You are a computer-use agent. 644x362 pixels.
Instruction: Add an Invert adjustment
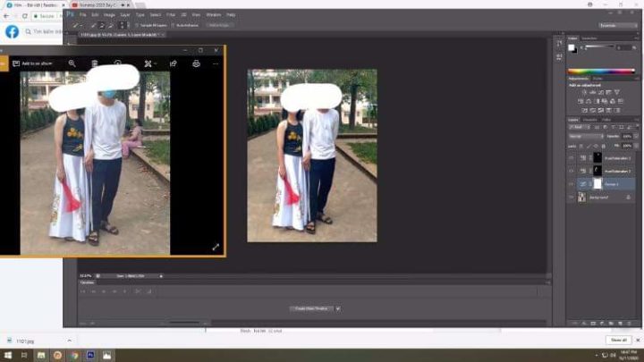coord(584,110)
